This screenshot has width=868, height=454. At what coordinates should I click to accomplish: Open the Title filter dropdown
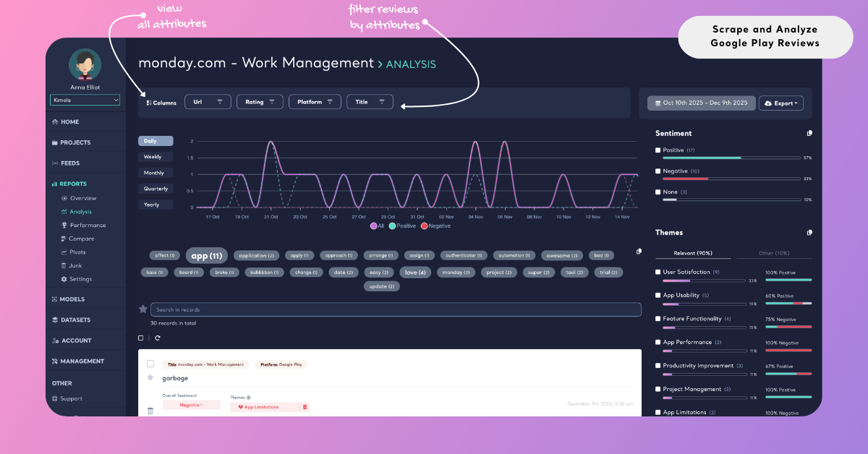click(x=370, y=102)
